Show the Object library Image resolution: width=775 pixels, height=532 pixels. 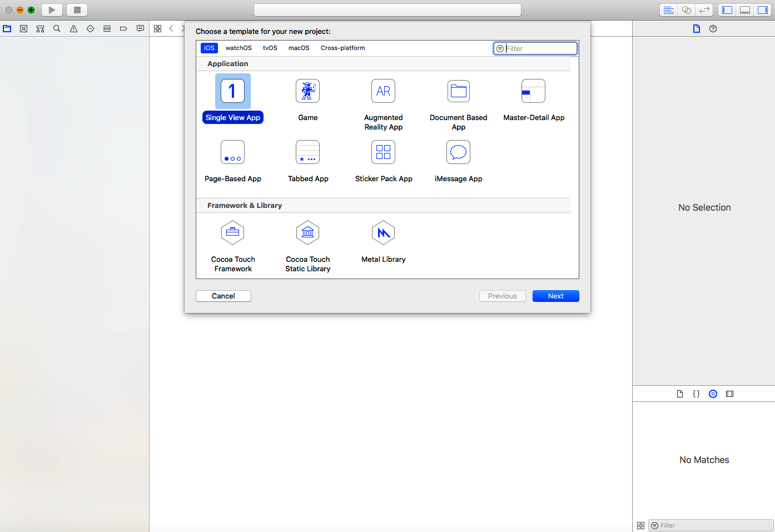point(713,394)
